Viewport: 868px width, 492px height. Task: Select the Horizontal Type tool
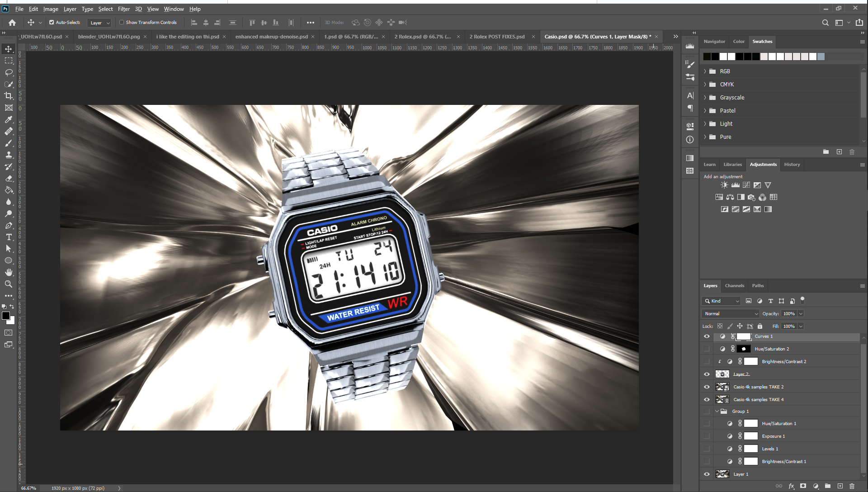point(9,237)
